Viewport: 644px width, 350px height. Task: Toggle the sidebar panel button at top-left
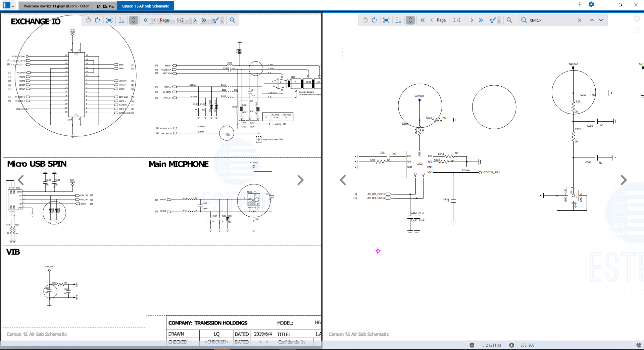[6, 5]
